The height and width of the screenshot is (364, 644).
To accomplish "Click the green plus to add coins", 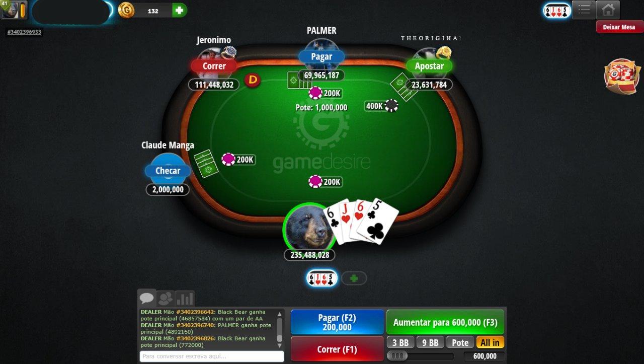I will [179, 10].
